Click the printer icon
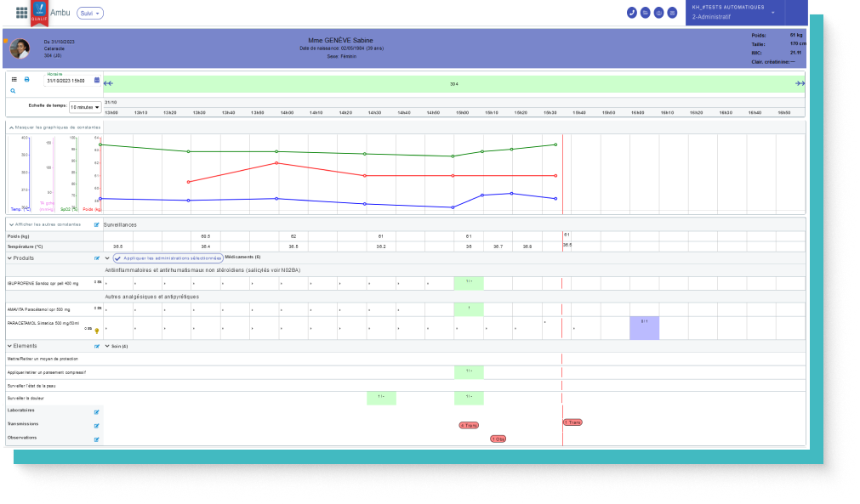This screenshot has height=504, width=860. [x=26, y=79]
